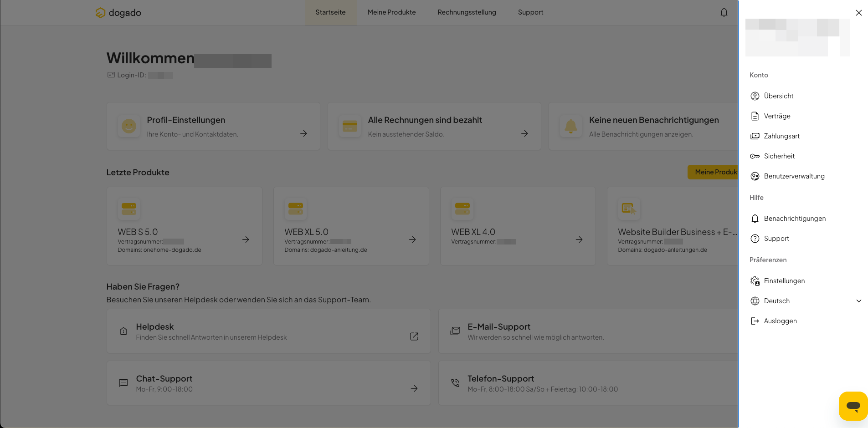This screenshot has height=428, width=868.
Task: Click the Chat-Support message icon
Action: 123,383
